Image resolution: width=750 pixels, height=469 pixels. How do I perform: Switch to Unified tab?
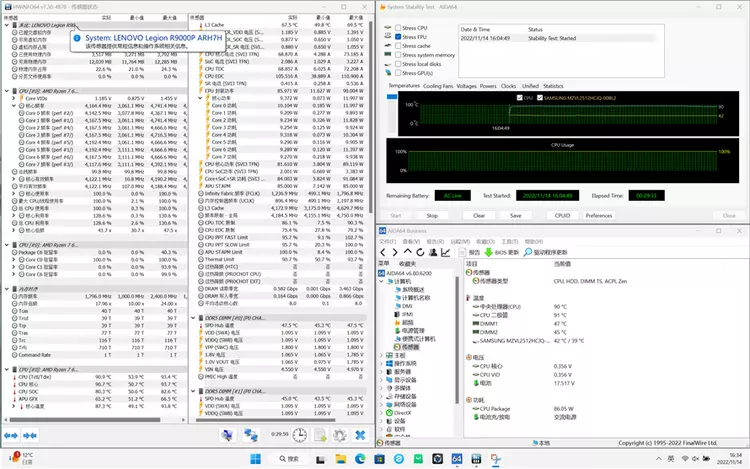pyautogui.click(x=530, y=86)
